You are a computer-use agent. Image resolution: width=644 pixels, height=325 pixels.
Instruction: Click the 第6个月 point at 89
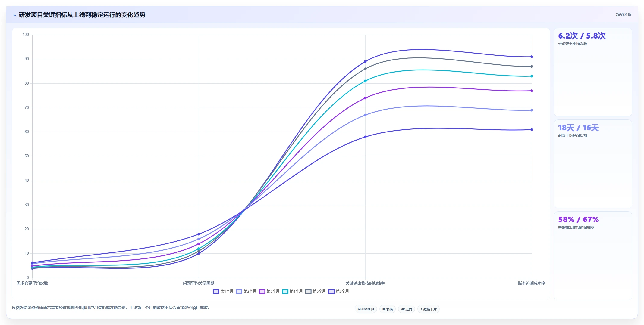point(365,62)
